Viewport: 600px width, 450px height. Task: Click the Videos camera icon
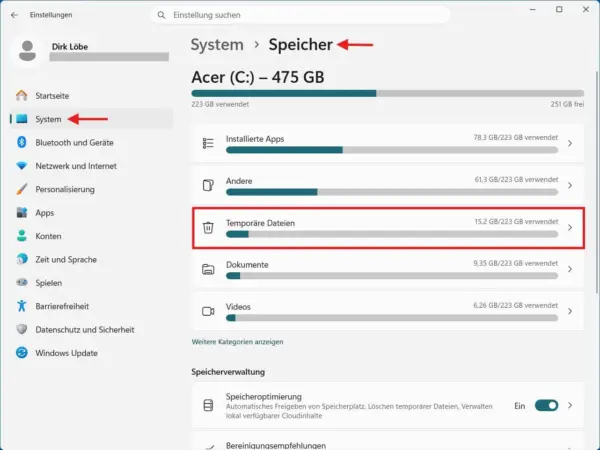208,311
